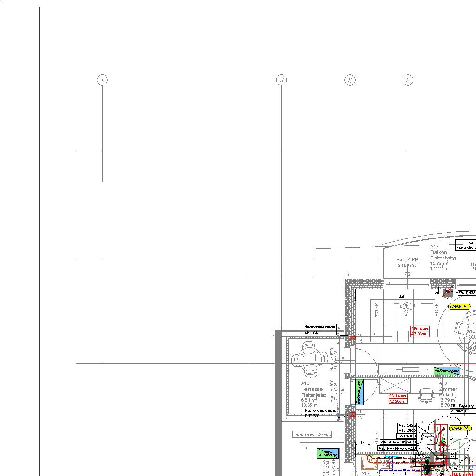The image size is (476, 476).
Task: Select grid axis marker I
Action: click(x=102, y=80)
